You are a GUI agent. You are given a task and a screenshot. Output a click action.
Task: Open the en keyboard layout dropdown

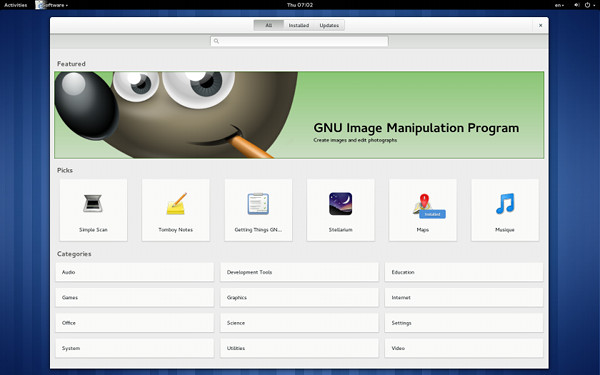559,5
